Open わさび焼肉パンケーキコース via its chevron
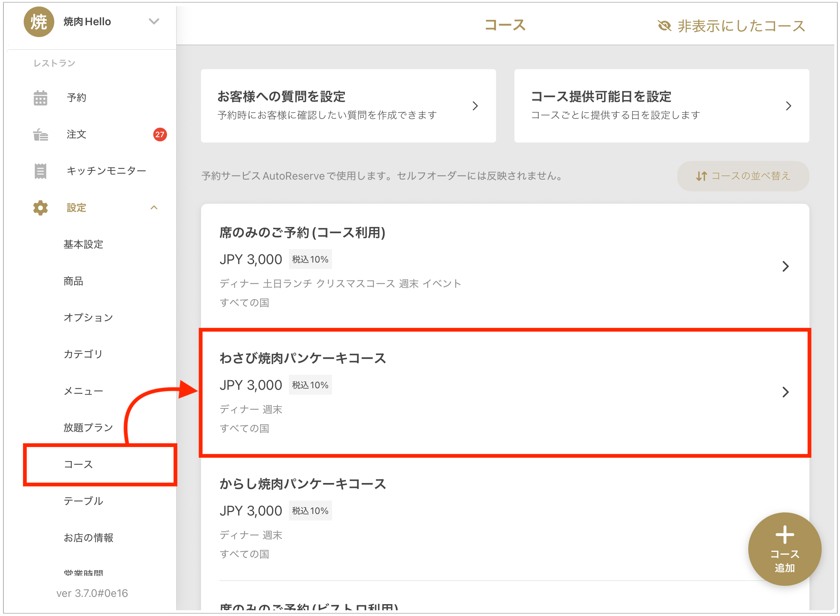Viewport: 840px width, 616px height. (x=785, y=392)
